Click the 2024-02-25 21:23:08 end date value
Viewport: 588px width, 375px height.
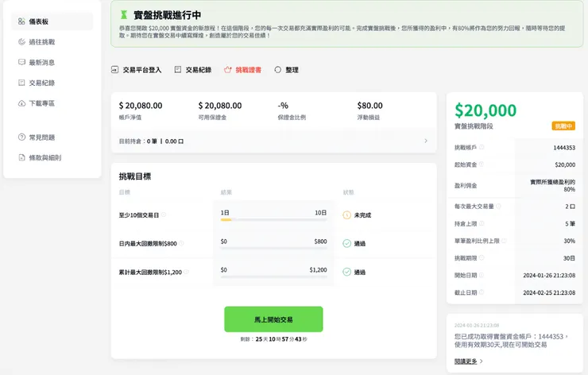[x=549, y=292]
